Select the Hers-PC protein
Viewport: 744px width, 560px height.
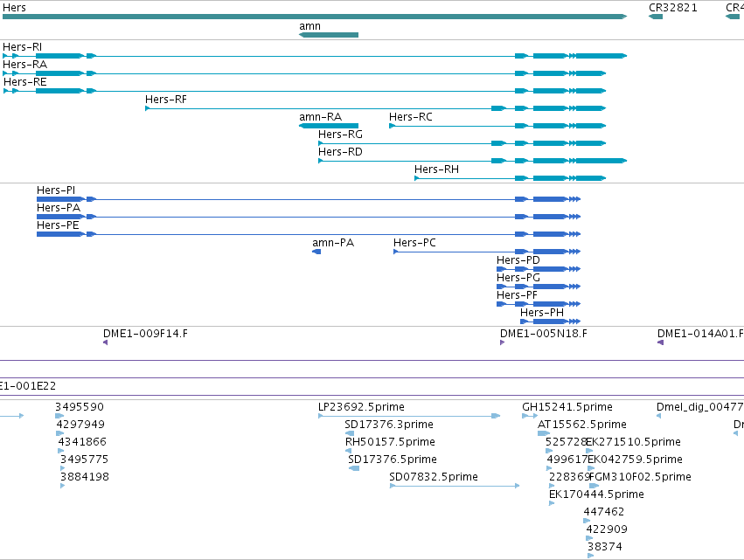coord(487,252)
